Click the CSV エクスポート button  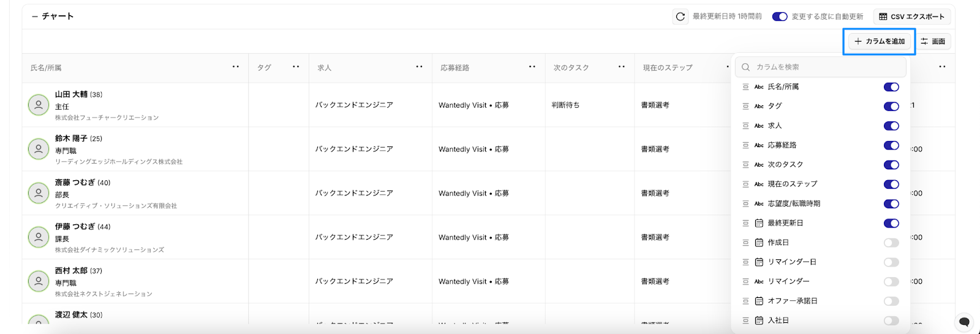pos(911,17)
